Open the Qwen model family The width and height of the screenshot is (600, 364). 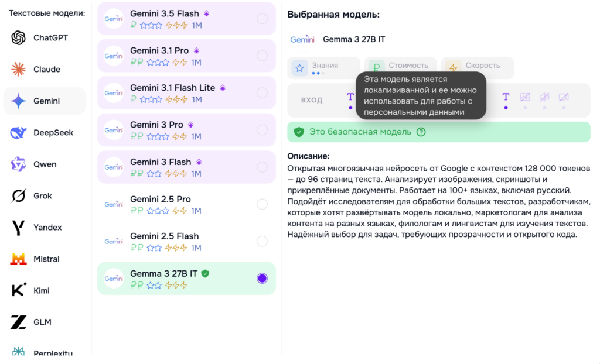click(x=45, y=164)
